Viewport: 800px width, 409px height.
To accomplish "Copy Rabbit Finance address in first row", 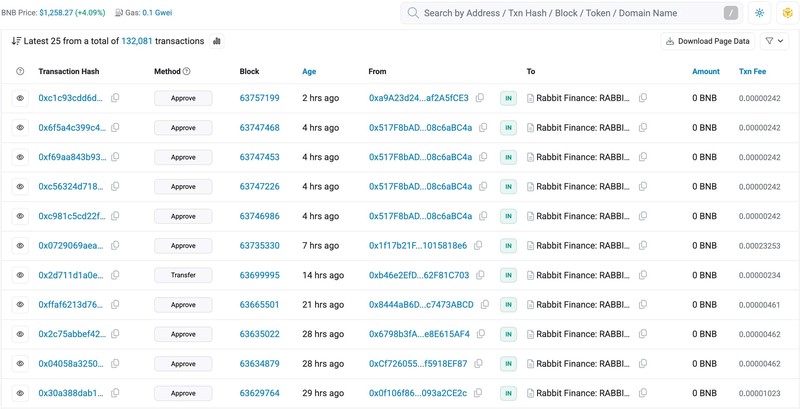I will 643,98.
